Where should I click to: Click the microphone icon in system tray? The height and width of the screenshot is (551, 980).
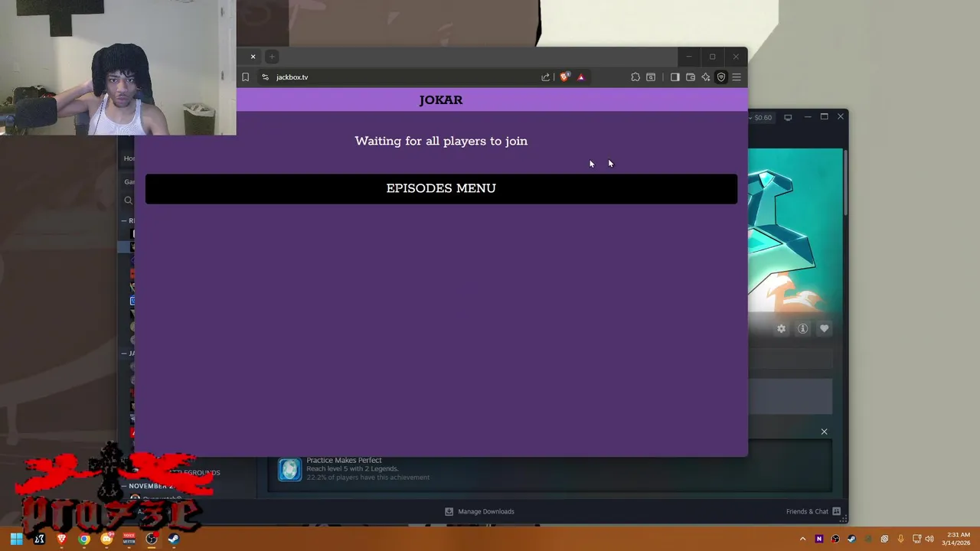click(900, 539)
